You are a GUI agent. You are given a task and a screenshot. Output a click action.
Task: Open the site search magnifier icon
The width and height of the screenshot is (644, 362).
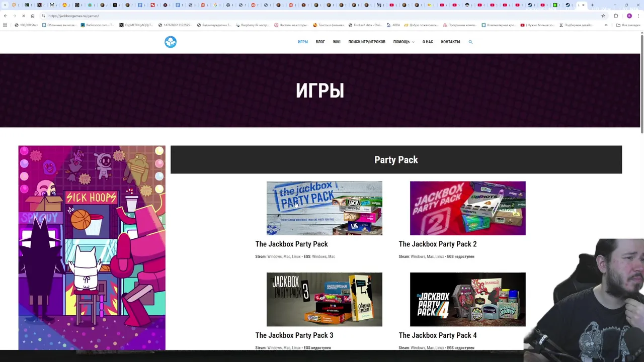coord(470,42)
